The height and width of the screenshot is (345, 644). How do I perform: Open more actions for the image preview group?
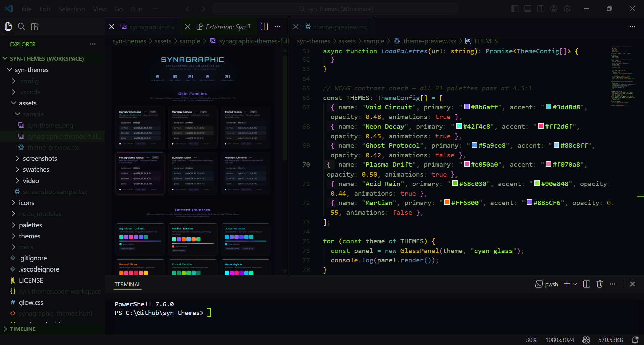pos(277,27)
